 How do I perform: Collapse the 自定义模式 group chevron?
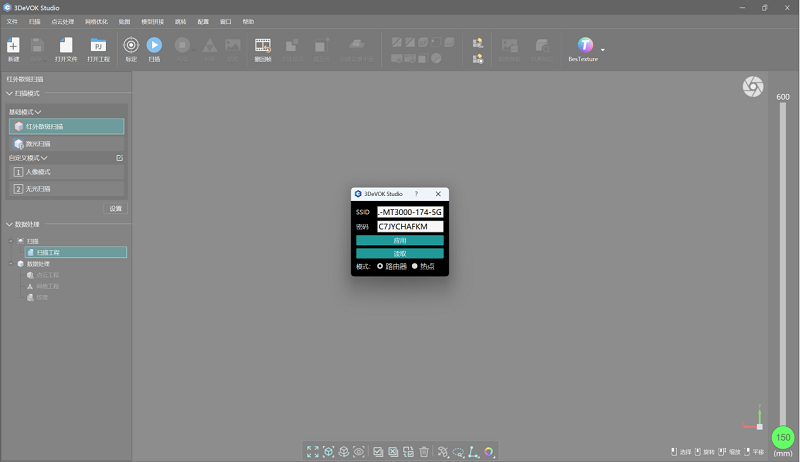[44, 158]
